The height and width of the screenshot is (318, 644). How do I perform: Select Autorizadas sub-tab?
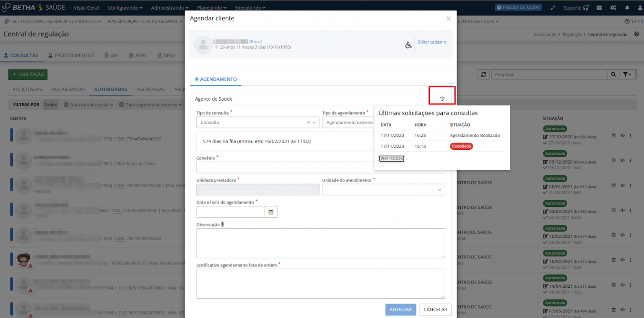(111, 89)
